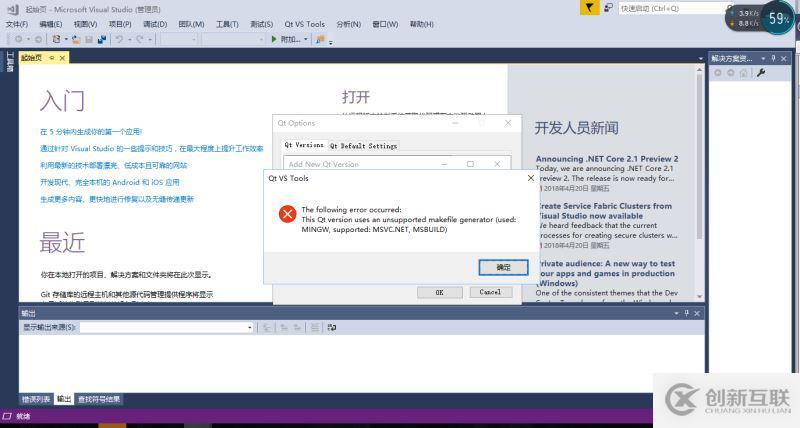Click the find in files toolbar icon

click(320, 39)
